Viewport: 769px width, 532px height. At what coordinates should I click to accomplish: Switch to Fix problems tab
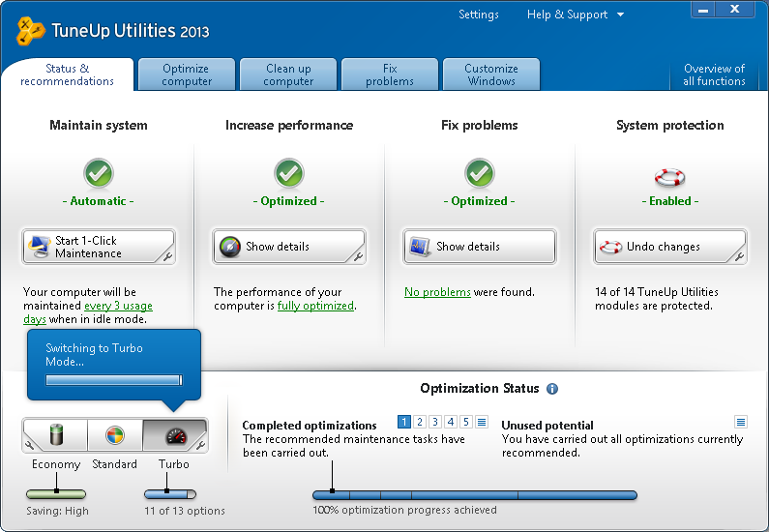[x=390, y=74]
